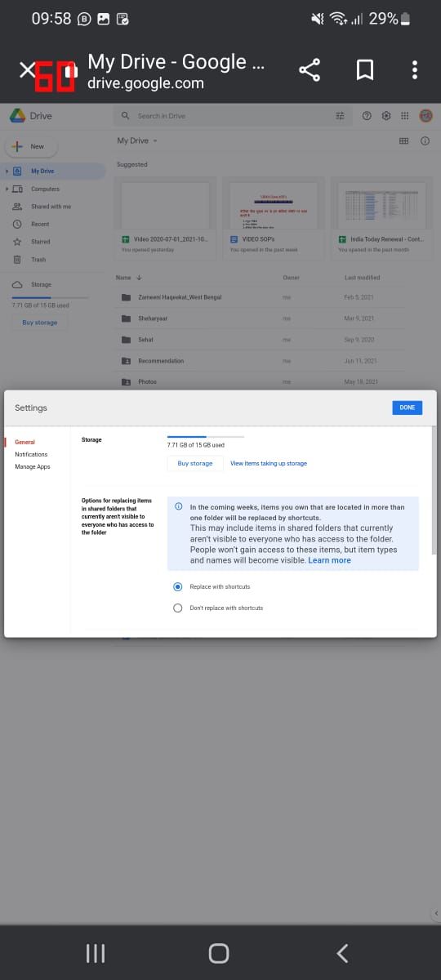Click the storage usage bar in Settings
The image size is (441, 980).
[x=206, y=437]
